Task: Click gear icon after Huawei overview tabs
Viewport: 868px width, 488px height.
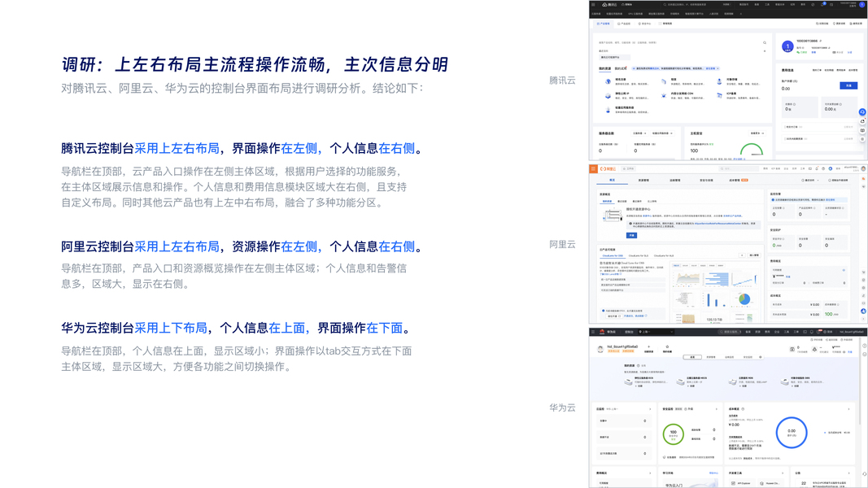Action: pyautogui.click(x=761, y=357)
